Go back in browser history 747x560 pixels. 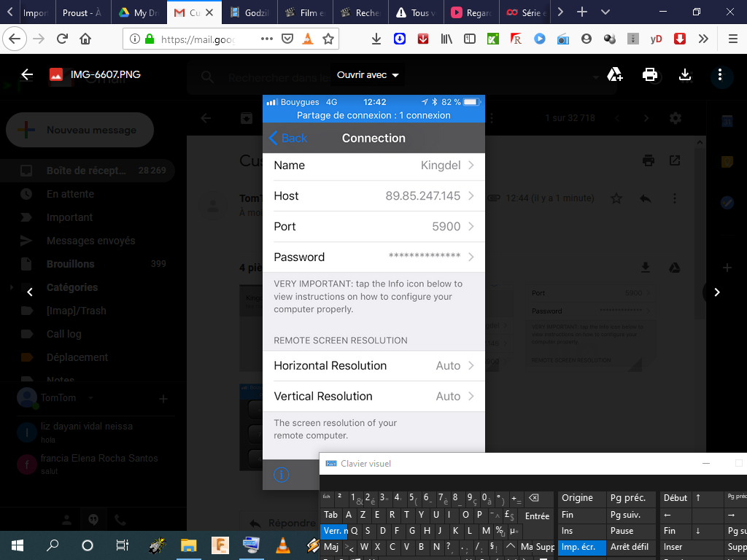pos(15,39)
